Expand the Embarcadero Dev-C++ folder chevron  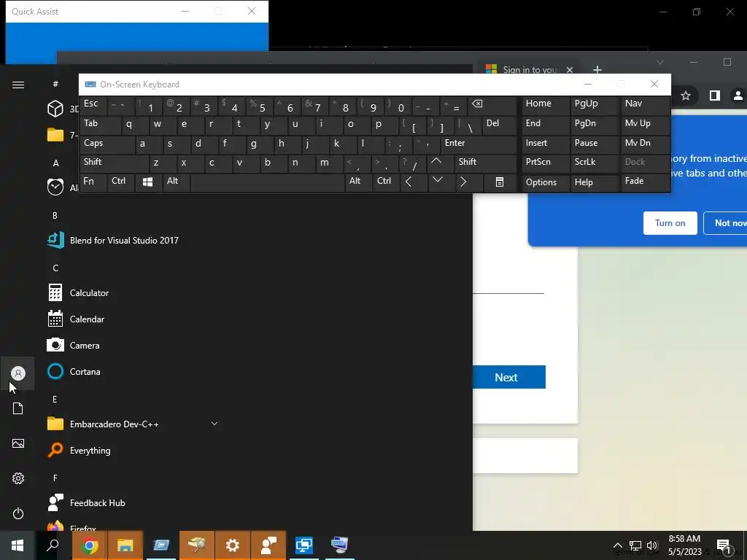pyautogui.click(x=214, y=424)
